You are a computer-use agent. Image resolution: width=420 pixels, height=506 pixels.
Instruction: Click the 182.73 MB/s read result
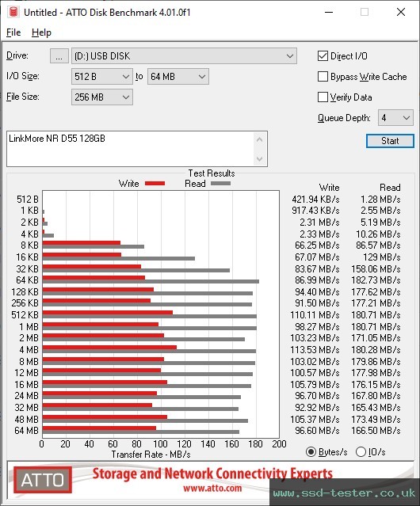click(x=376, y=280)
